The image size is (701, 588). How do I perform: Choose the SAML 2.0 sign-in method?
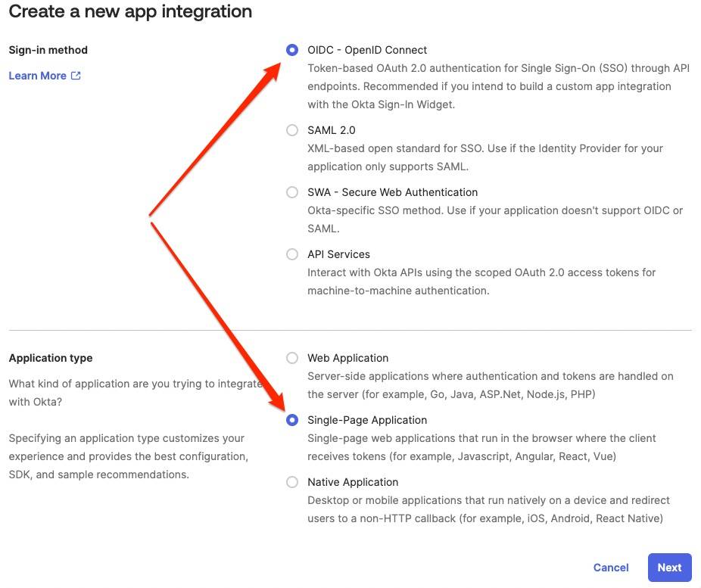[292, 130]
